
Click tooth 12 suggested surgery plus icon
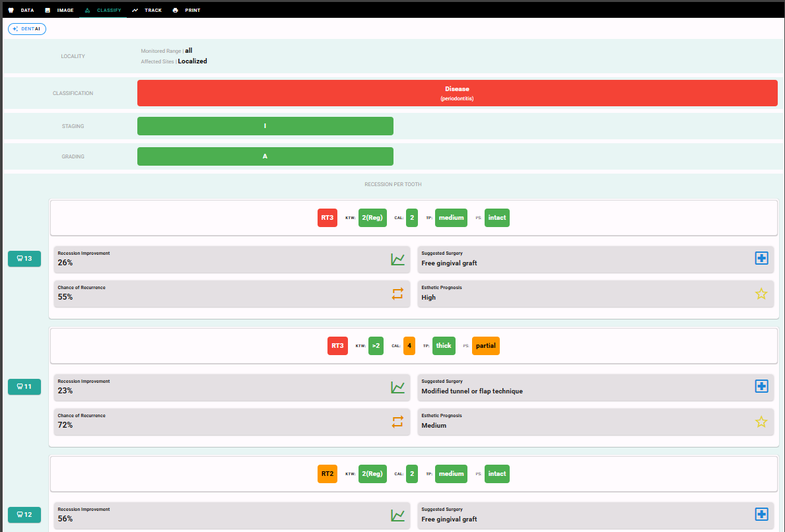coord(761,514)
